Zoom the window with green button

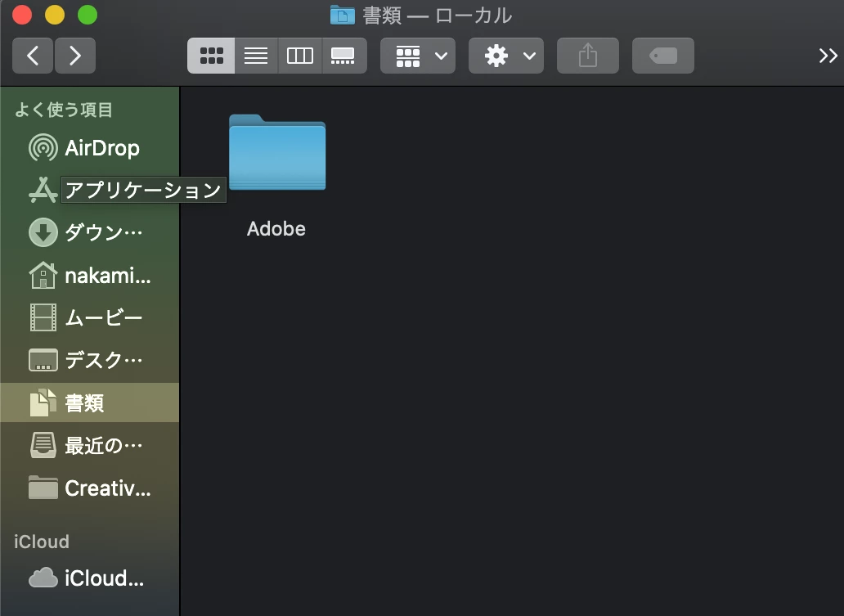(88, 15)
